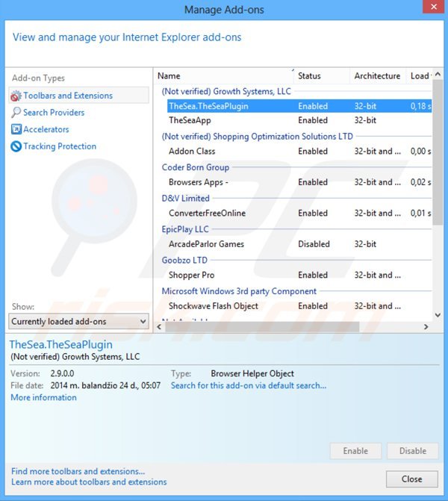Viewport: 448px width, 501px height.
Task: Open Find more toolbars and extensions link
Action: click(x=78, y=471)
